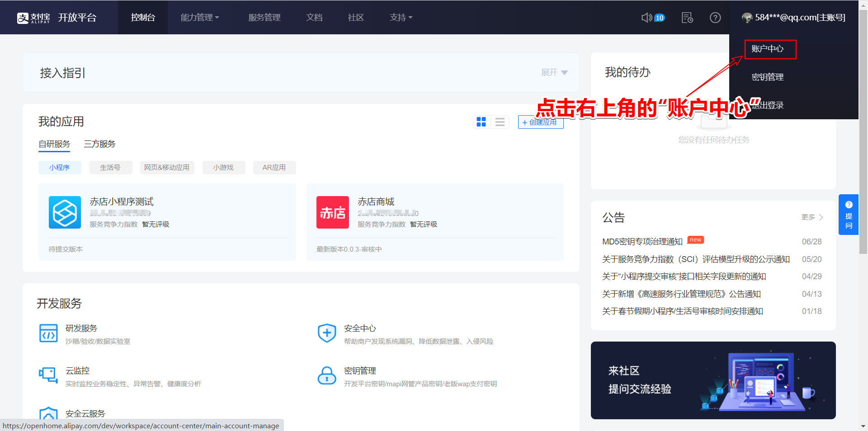Click the 安全中心 shield icon
The width and height of the screenshot is (868, 431).
pos(327,333)
